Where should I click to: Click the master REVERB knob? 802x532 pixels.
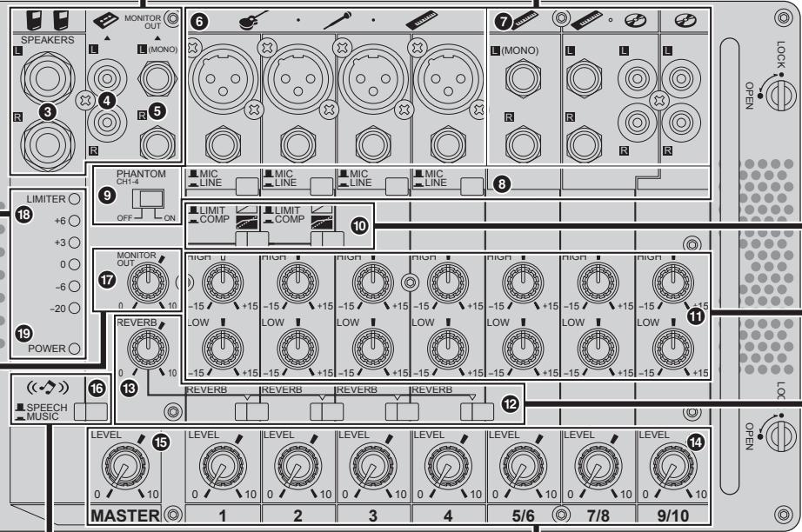pos(148,349)
